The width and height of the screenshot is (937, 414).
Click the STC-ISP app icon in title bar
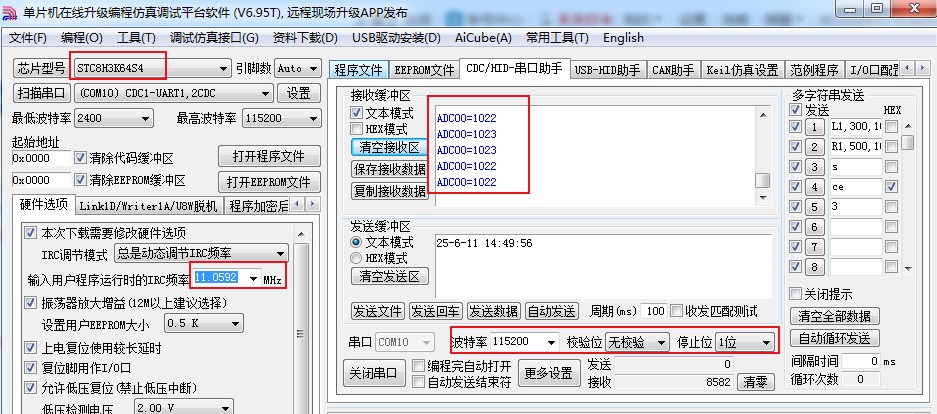point(10,13)
